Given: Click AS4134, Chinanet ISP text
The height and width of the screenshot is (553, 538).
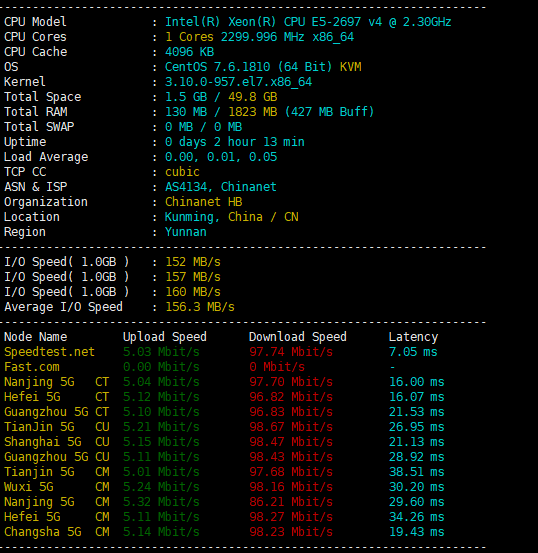Looking at the screenshot, I should click(221, 187).
